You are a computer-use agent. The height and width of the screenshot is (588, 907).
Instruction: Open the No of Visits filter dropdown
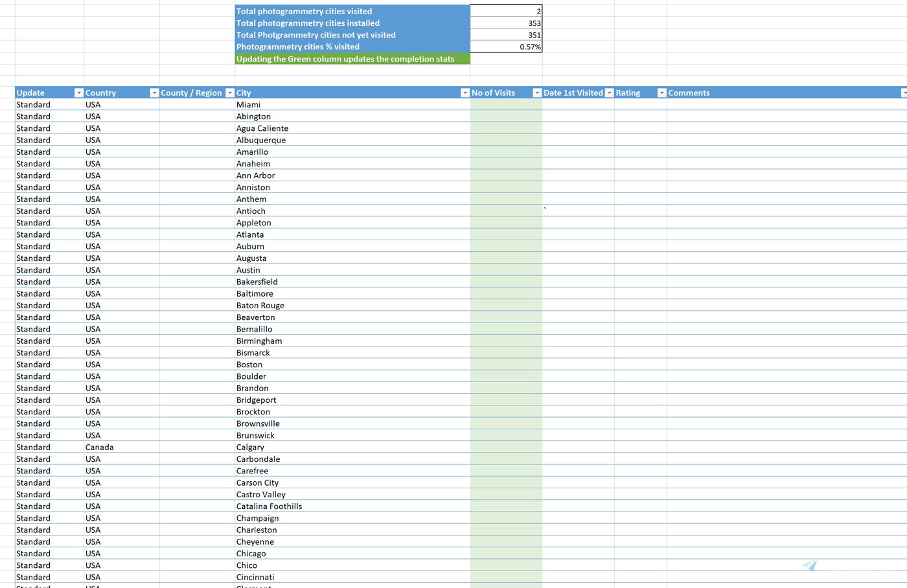coord(536,93)
